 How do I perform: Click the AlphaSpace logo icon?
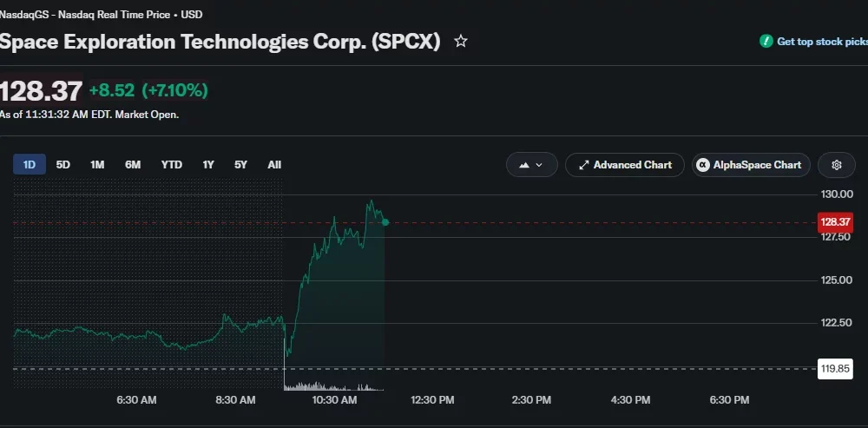(703, 165)
